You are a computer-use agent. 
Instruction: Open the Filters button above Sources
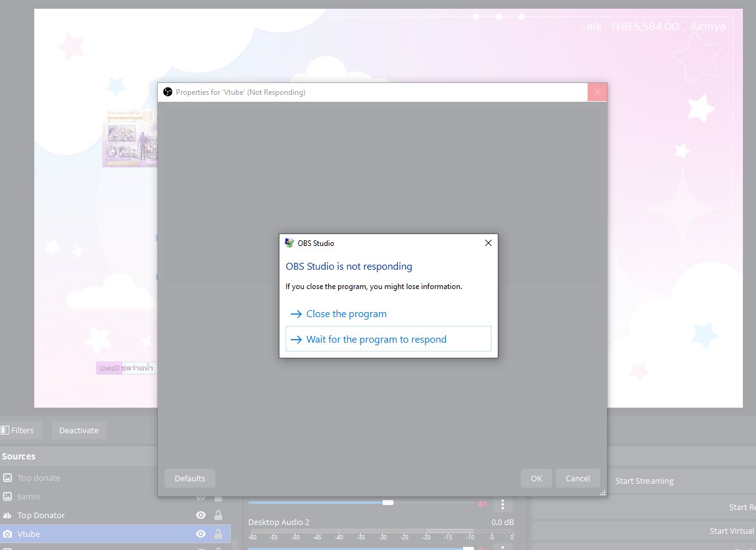(x=21, y=430)
